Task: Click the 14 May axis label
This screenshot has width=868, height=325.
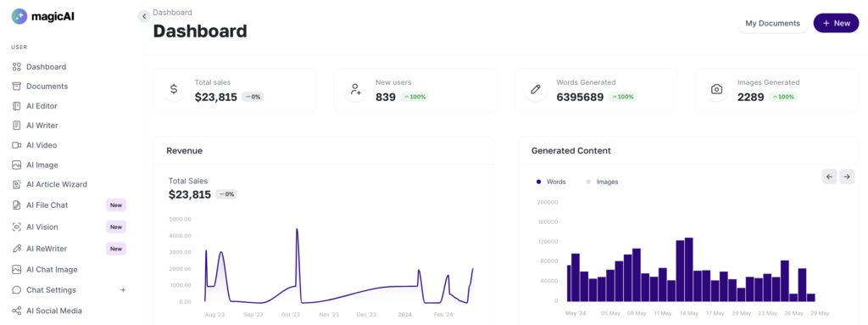Action: [x=688, y=313]
